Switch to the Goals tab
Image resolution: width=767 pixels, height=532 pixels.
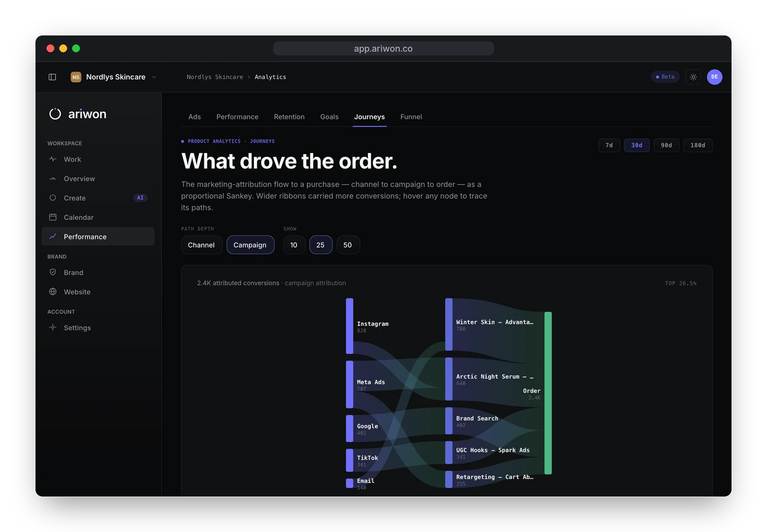tap(329, 117)
